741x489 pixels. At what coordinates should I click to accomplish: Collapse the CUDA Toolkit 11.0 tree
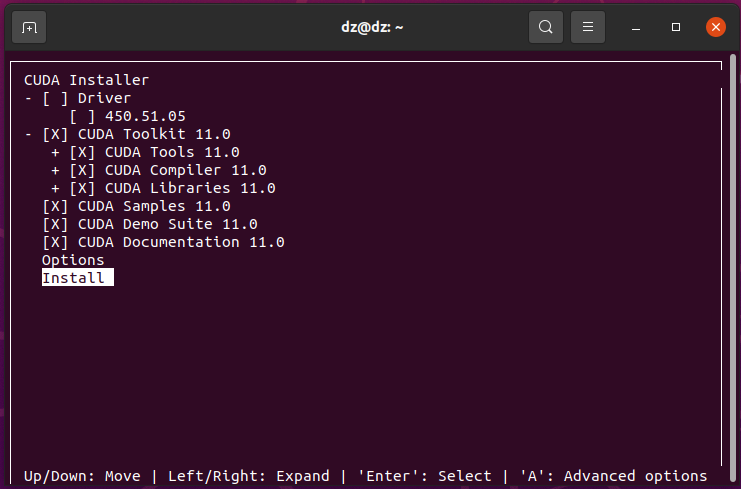[29, 134]
